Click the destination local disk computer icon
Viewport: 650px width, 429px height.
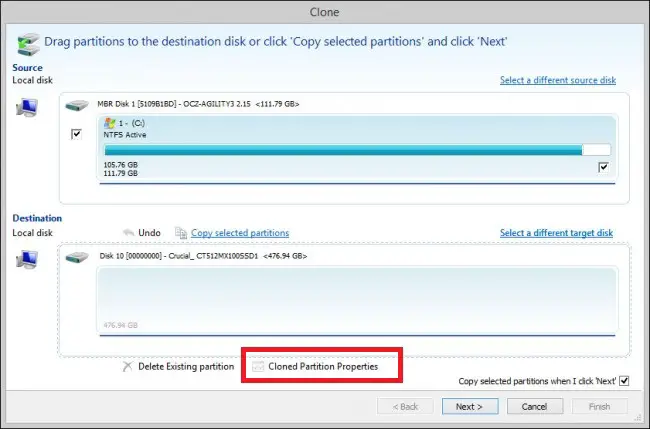[x=27, y=262]
